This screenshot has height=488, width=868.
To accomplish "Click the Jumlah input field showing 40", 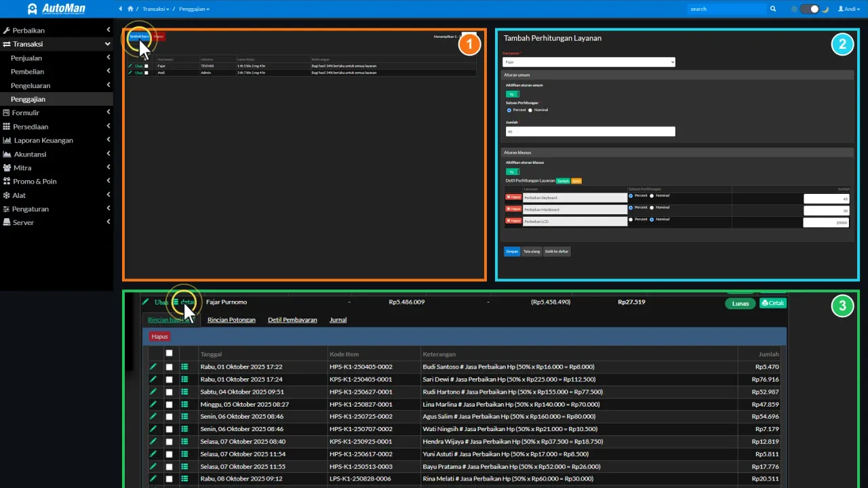I will click(x=591, y=131).
